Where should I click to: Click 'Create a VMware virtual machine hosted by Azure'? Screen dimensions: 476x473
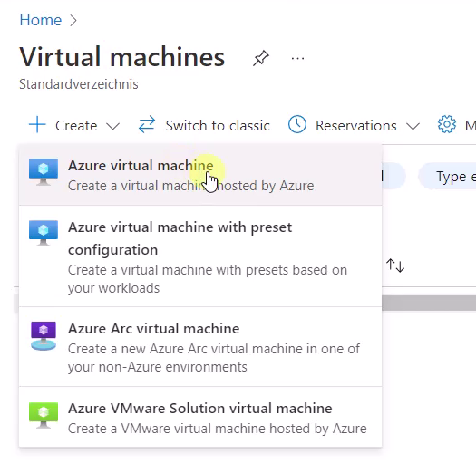[217, 429]
